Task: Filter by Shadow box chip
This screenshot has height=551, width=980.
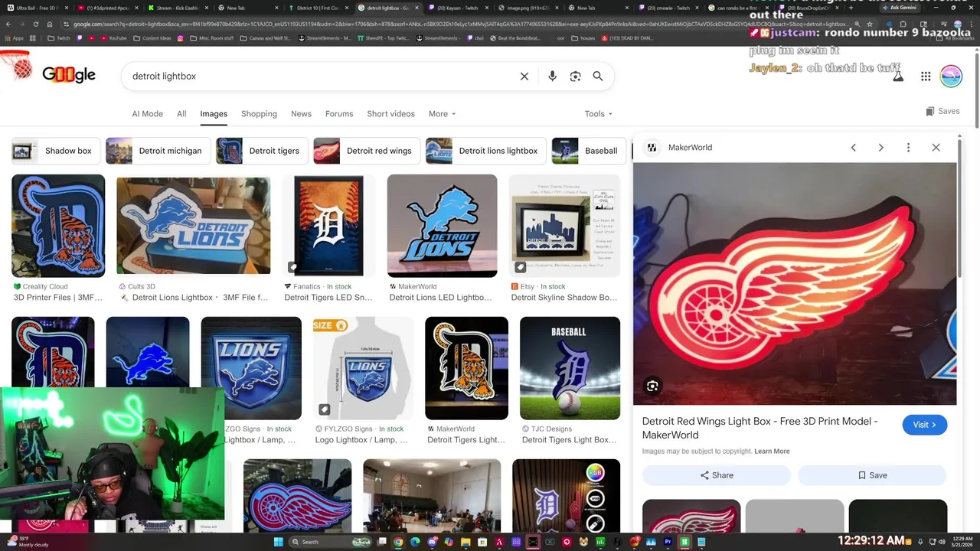Action: [x=54, y=151]
